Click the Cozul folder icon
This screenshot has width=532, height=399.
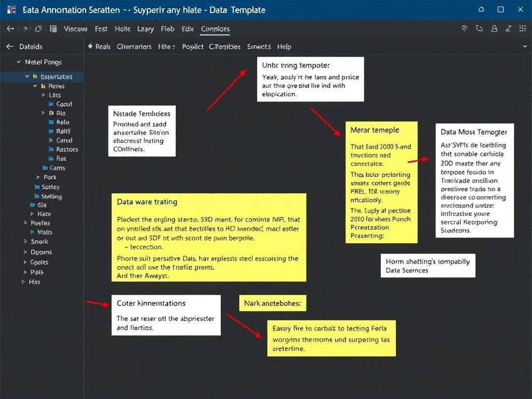[51, 104]
